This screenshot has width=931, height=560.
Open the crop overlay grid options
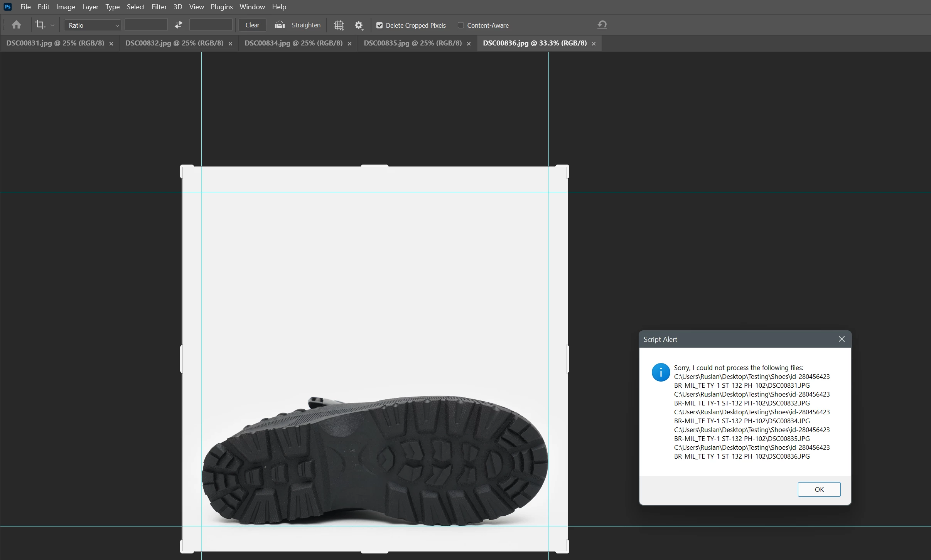click(x=339, y=25)
